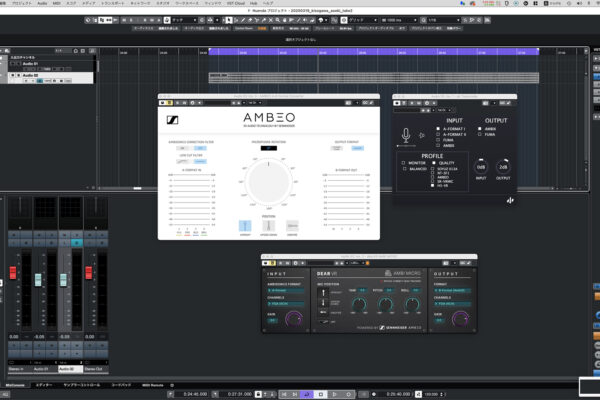Check the AMBIX output checkbox

479,129
